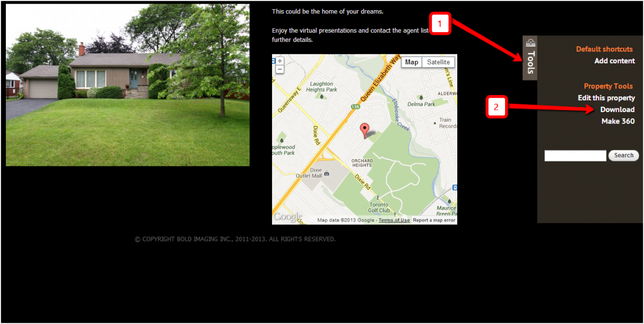Zoom out on the map

tap(280, 69)
